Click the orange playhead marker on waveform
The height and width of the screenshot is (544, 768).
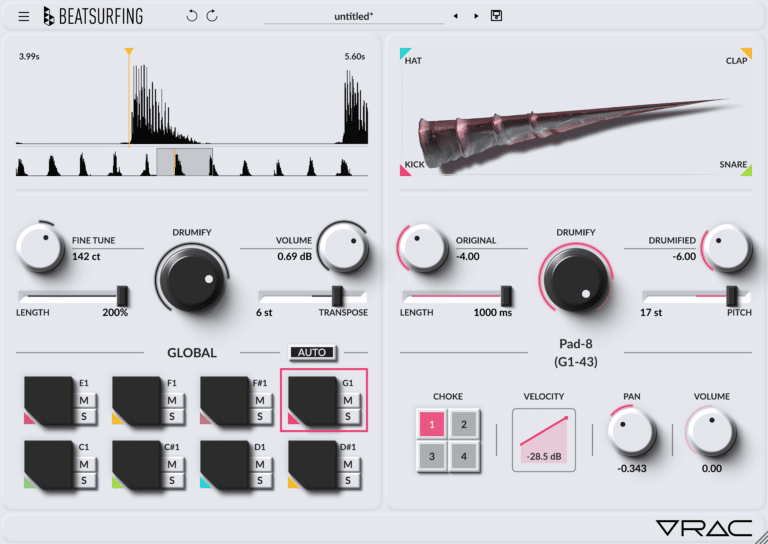[x=129, y=51]
